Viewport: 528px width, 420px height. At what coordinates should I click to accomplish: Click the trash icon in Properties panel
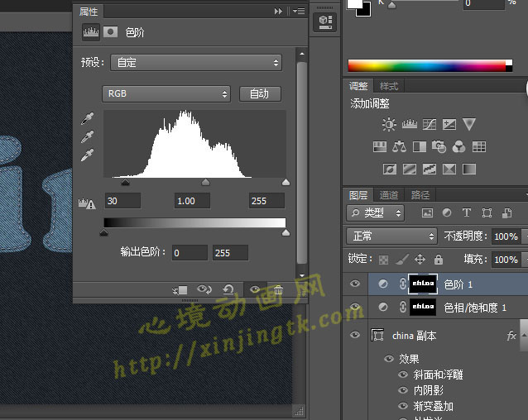278,290
